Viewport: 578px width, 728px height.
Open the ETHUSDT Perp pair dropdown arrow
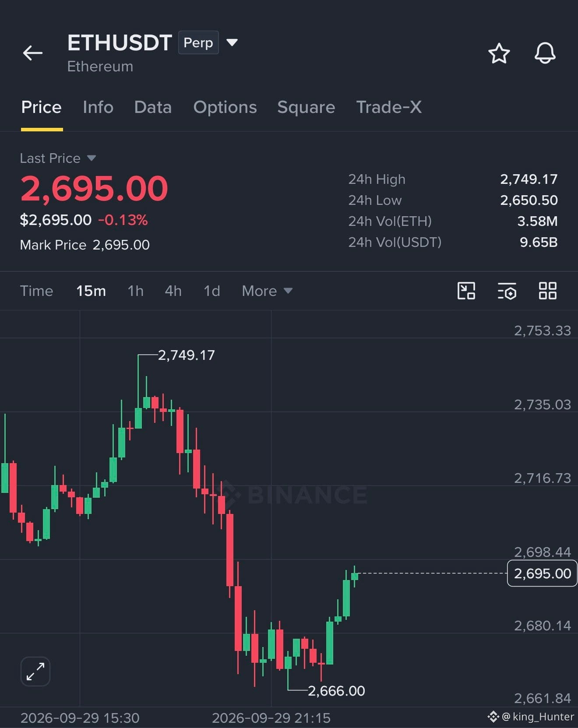(x=232, y=42)
